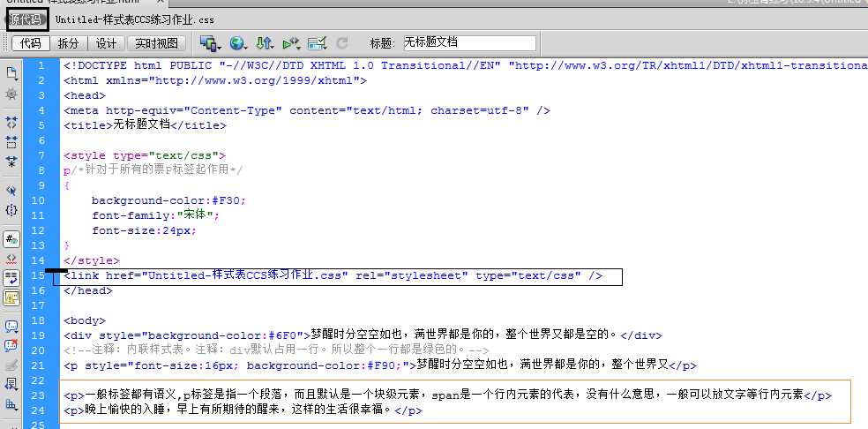Open the Recent Snippets menu icon
The width and height of the screenshot is (868, 429).
[x=11, y=385]
